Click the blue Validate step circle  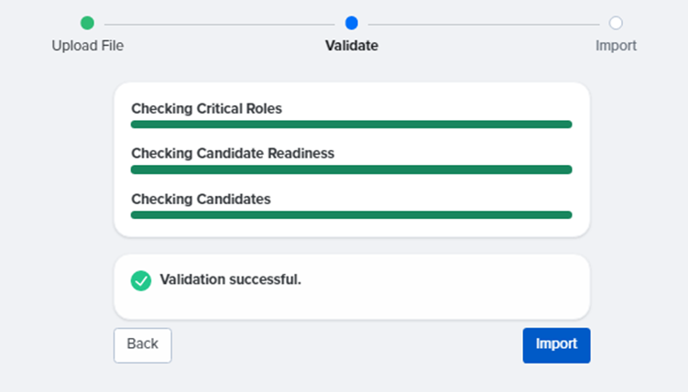tap(351, 23)
